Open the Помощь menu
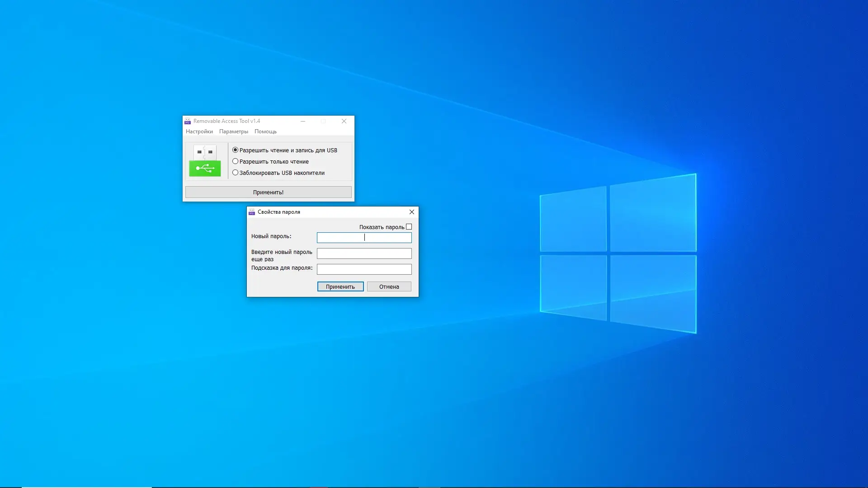 click(x=265, y=131)
